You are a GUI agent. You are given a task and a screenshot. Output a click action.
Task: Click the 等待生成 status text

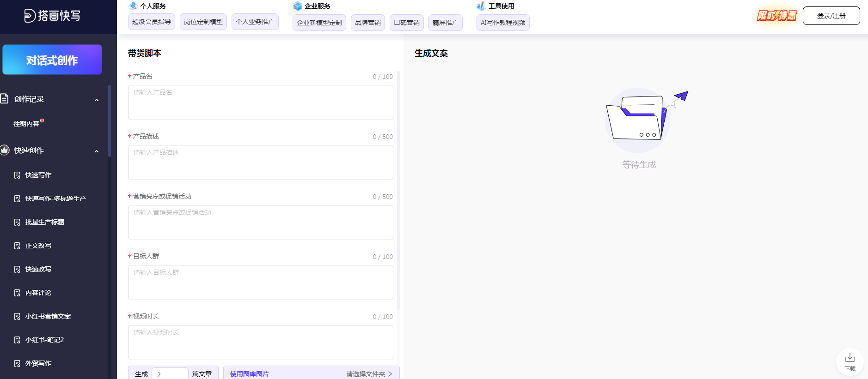(639, 164)
